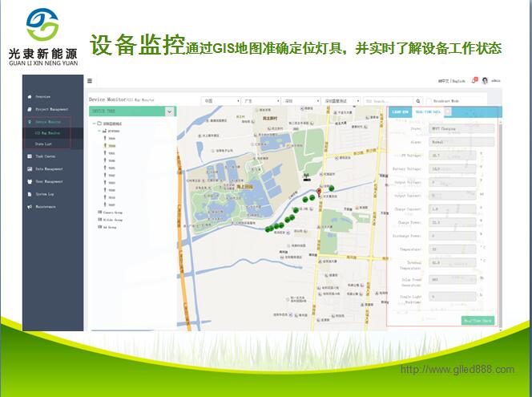Open the Overview home icon
Viewport: 532px width, 397px height.
(x=30, y=97)
